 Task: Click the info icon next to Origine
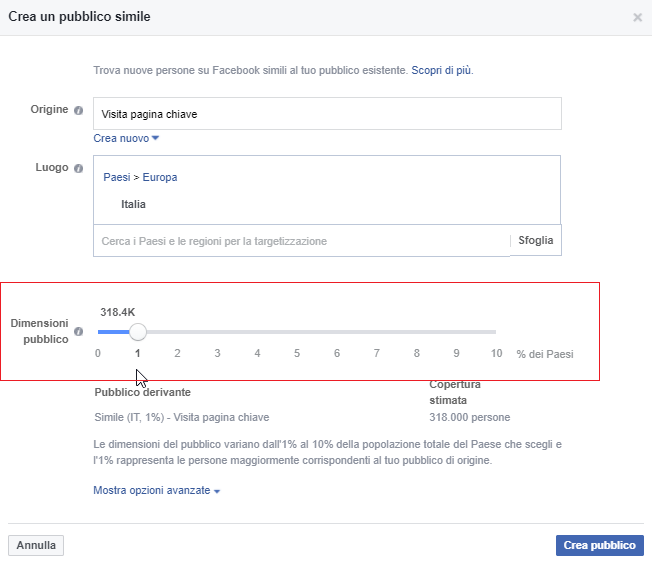click(79, 109)
